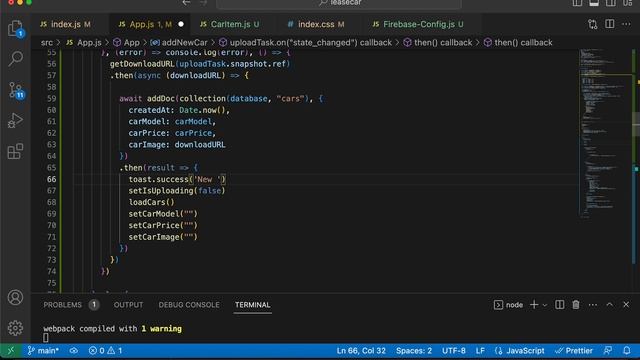Open the Manage gear menu
This screenshot has height=360, width=640.
pyautogui.click(x=15, y=328)
